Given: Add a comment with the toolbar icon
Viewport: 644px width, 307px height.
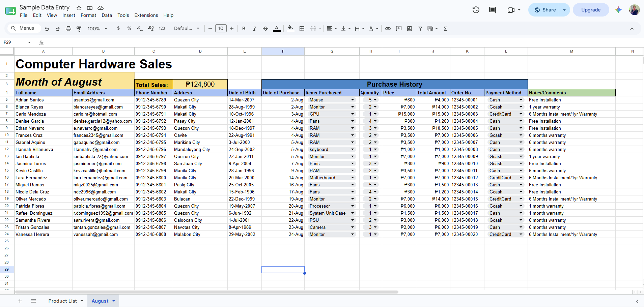Looking at the screenshot, I should click(399, 29).
